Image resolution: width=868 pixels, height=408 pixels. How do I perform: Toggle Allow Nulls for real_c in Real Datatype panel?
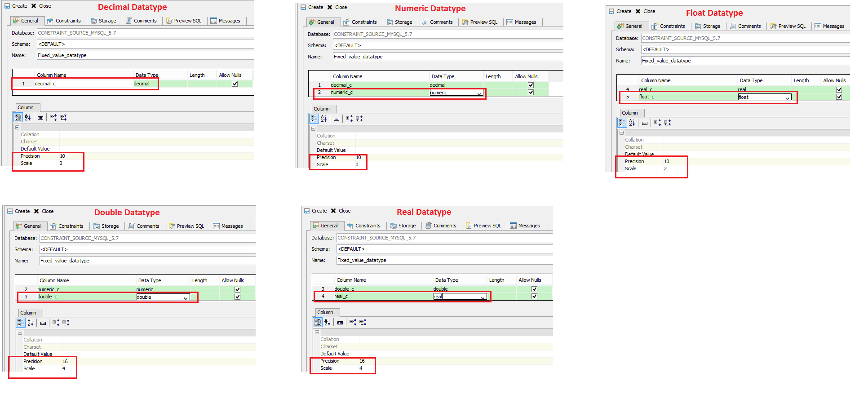534,296
